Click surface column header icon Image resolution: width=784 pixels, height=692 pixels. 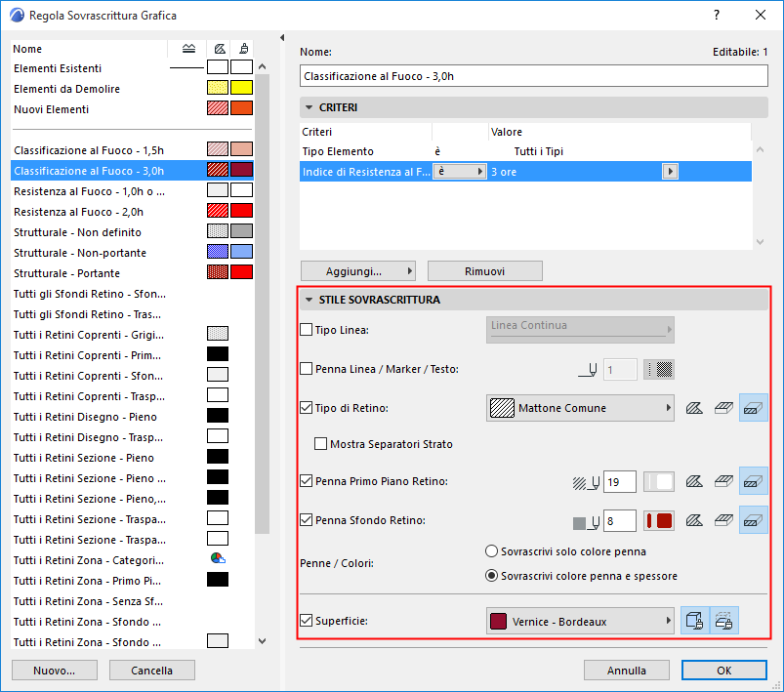pos(243,49)
